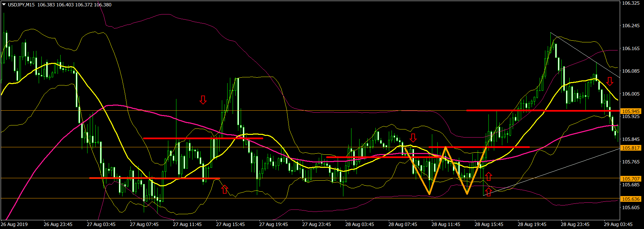Click the 105.605 price axis label
This screenshot has height=229, width=644.
(x=631, y=207)
